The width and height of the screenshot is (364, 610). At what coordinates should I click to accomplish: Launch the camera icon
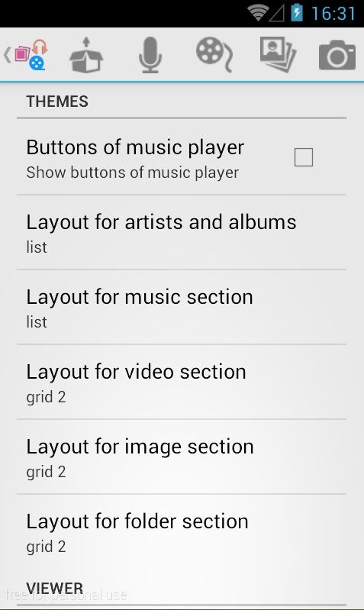pos(337,55)
